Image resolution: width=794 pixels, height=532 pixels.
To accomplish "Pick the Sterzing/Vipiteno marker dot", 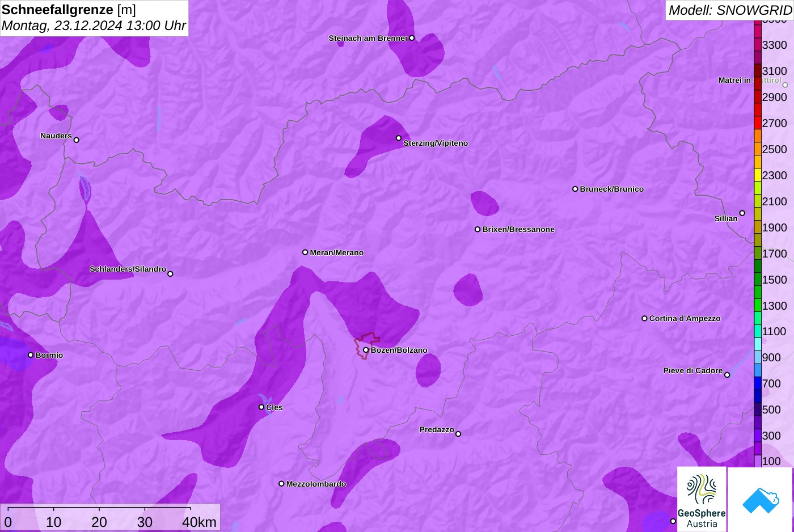I will [399, 138].
